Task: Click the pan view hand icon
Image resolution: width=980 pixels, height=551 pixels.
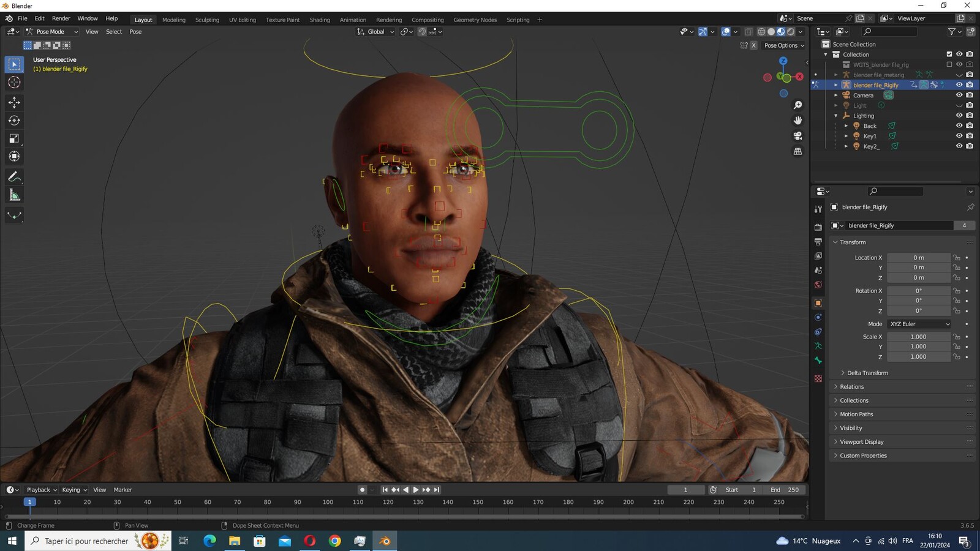Action: point(797,121)
